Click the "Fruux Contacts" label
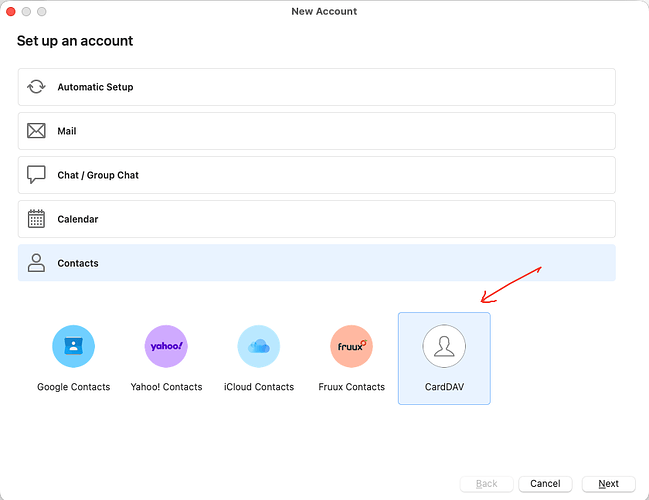 tap(351, 387)
